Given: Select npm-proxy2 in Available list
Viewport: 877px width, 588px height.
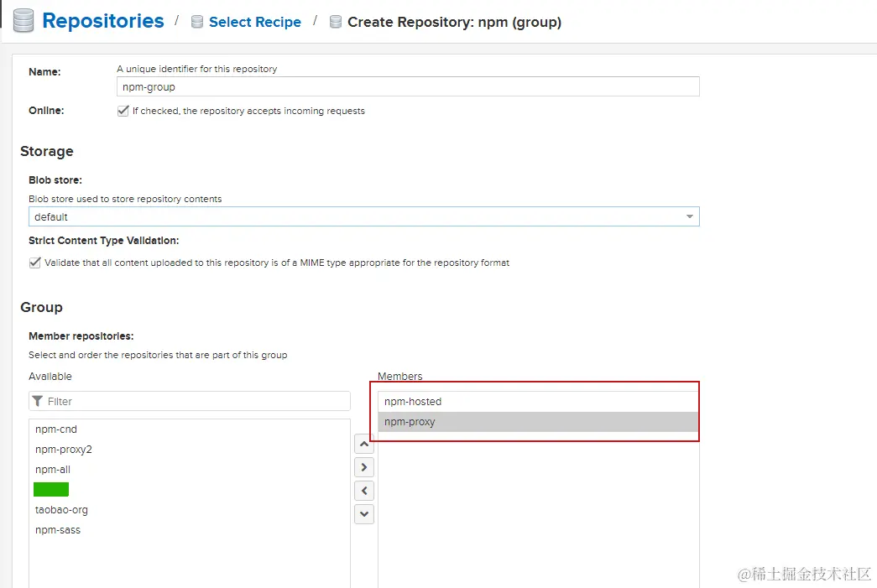Looking at the screenshot, I should [x=64, y=450].
